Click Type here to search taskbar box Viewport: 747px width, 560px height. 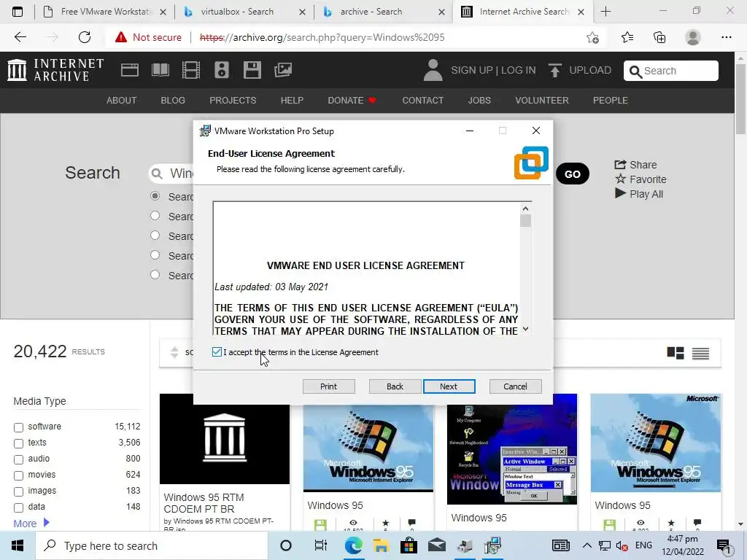pyautogui.click(x=152, y=545)
